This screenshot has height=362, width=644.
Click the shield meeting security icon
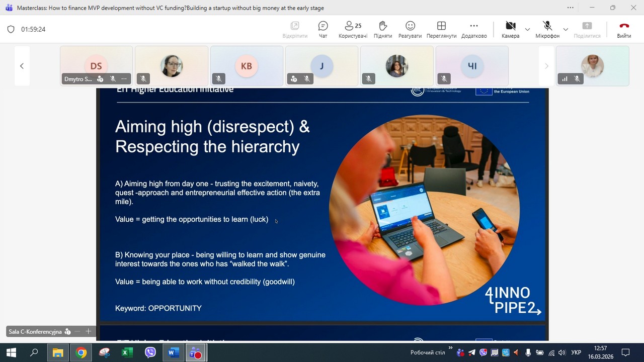[x=11, y=29]
